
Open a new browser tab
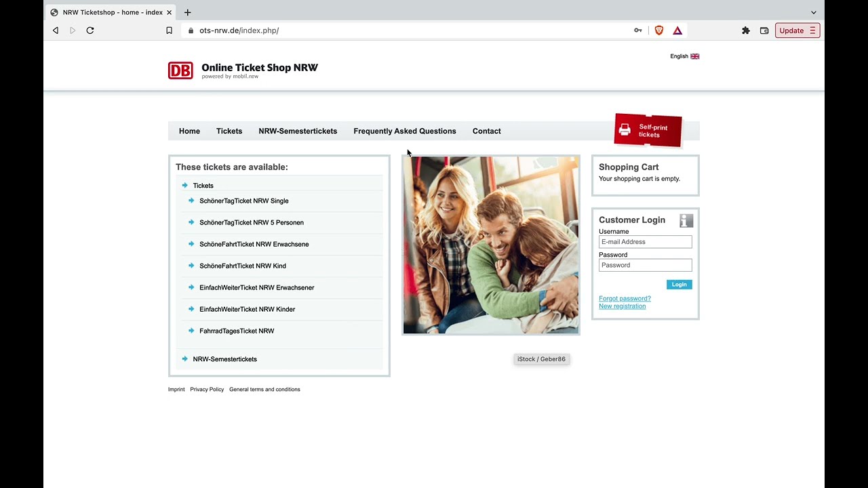click(188, 12)
